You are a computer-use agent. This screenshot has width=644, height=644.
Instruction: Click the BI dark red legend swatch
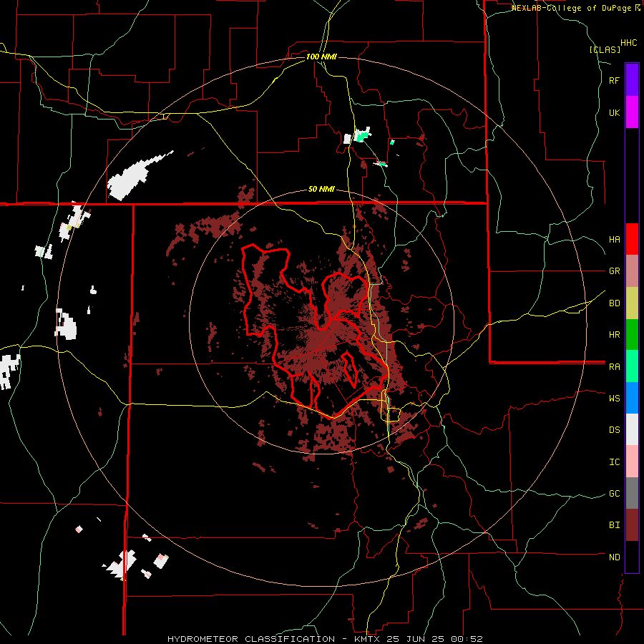tap(632, 525)
